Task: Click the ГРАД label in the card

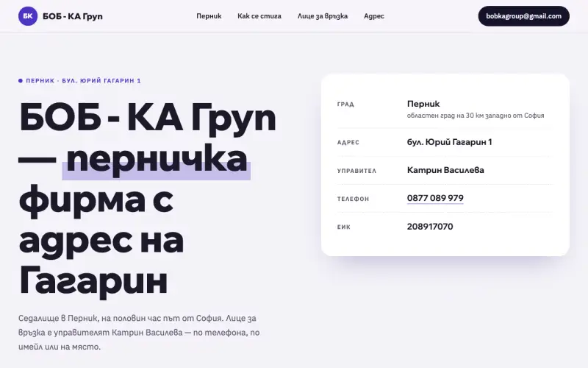Action: (345, 105)
